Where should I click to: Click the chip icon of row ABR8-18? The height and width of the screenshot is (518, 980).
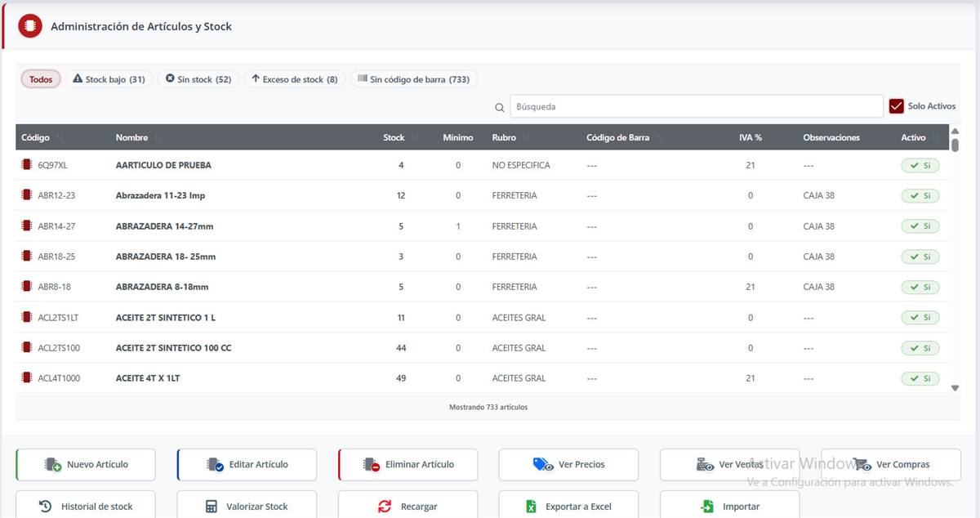pyautogui.click(x=27, y=287)
